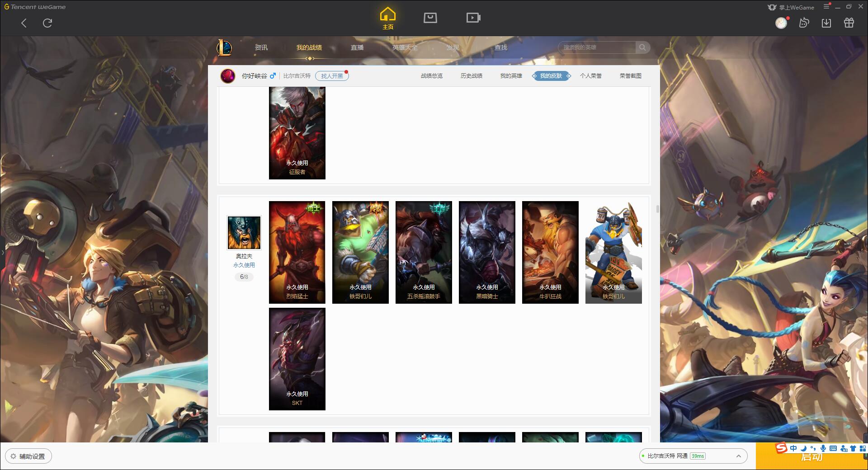Open the store bag icon in top bar
Viewport: 868px width, 470px height.
click(430, 18)
